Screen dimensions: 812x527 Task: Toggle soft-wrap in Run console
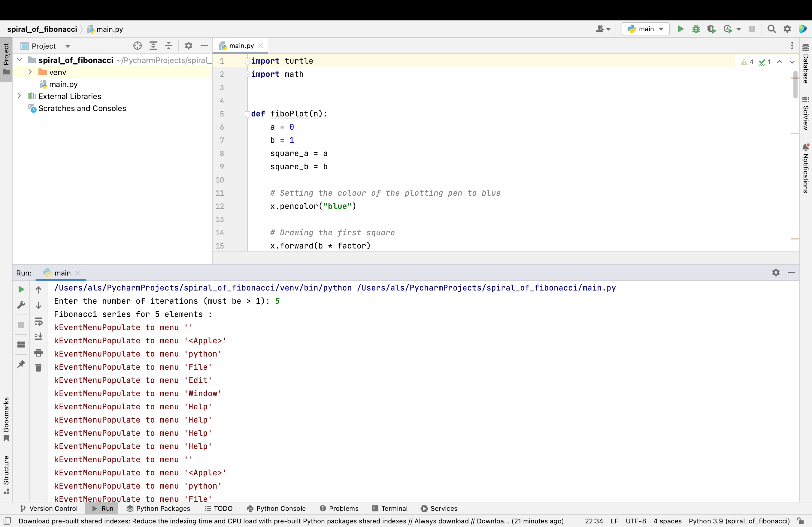point(38,321)
